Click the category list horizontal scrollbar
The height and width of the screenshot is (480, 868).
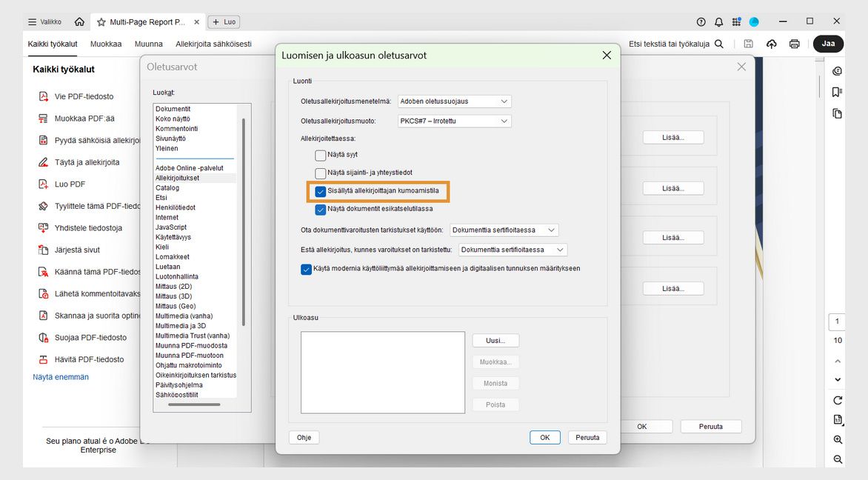coord(194,404)
